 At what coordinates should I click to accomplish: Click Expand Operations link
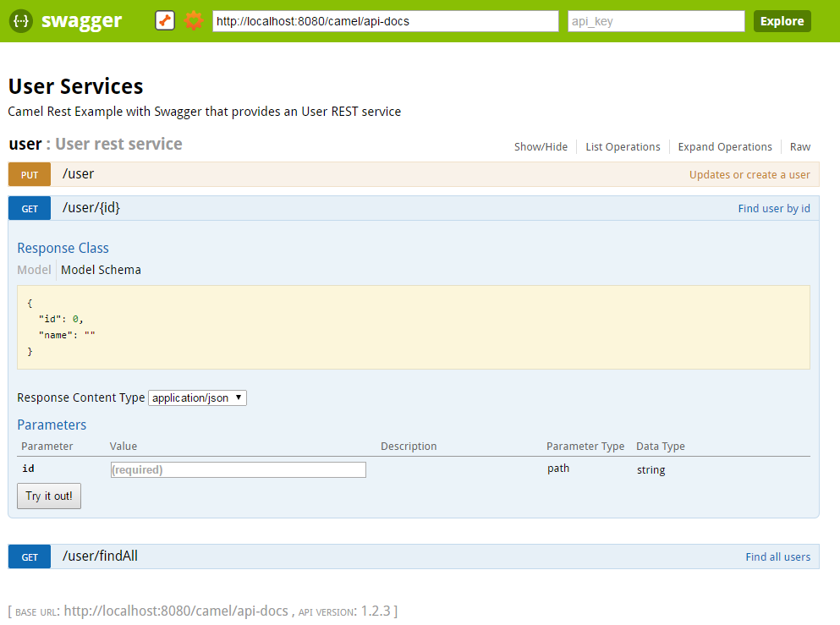coord(725,147)
